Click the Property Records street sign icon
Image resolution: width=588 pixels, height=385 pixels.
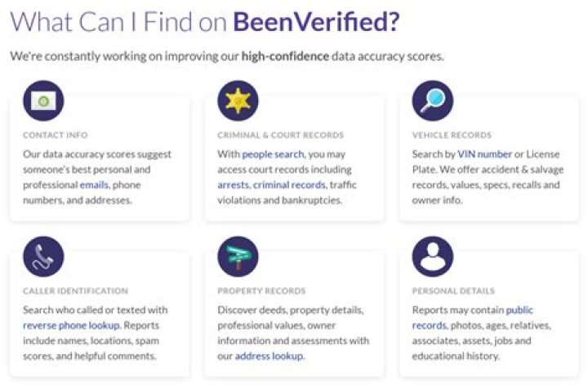(x=238, y=257)
